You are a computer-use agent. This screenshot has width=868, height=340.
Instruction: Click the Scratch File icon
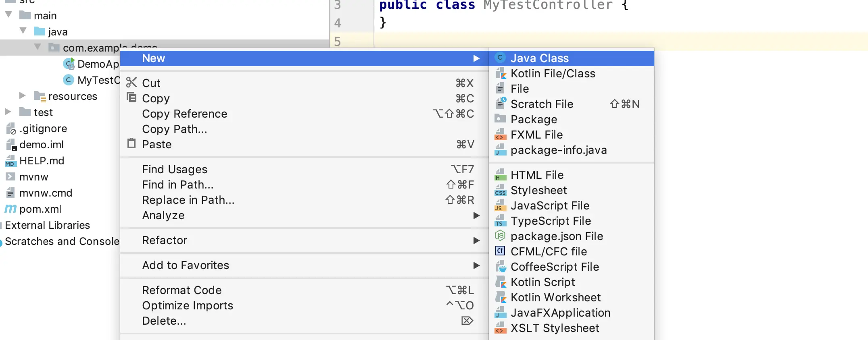coord(500,104)
